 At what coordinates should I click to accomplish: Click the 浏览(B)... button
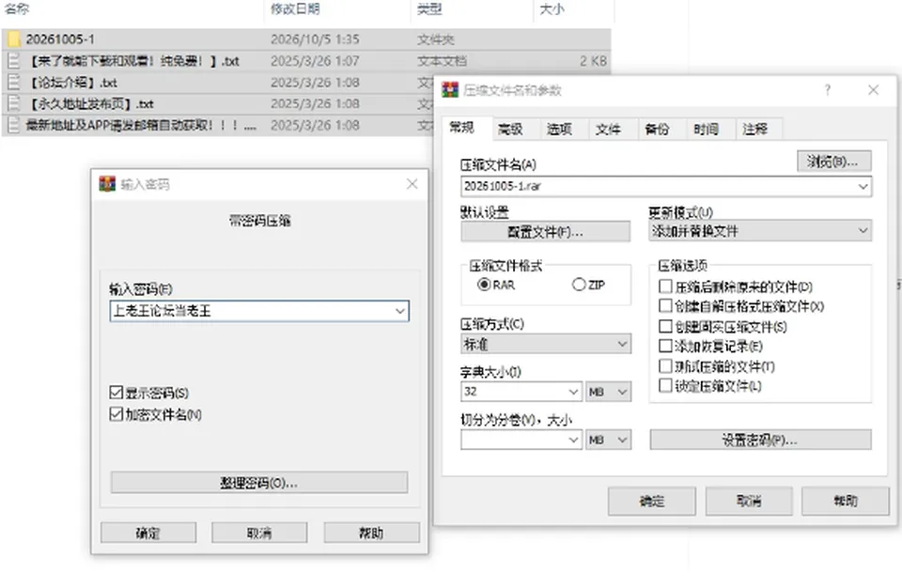pyautogui.click(x=834, y=162)
